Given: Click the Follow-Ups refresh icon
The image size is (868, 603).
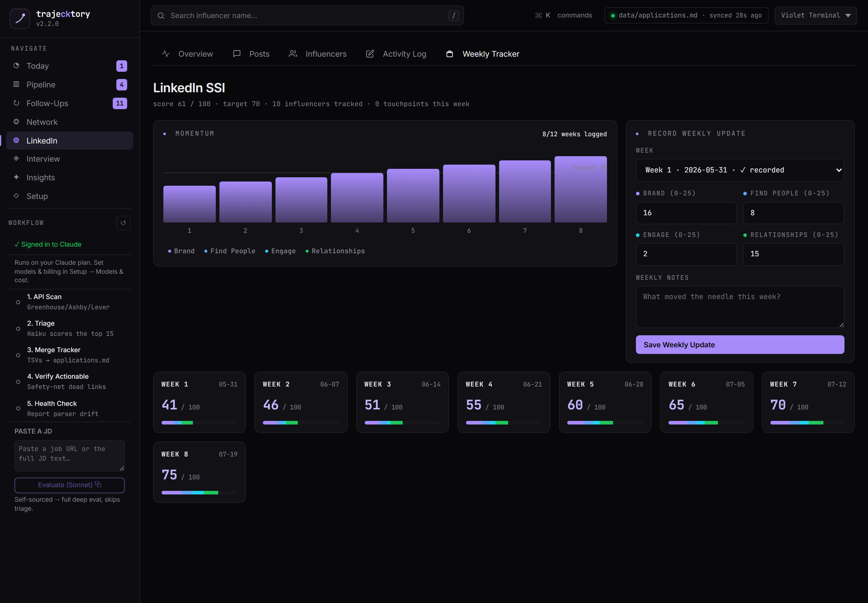Looking at the screenshot, I should pyautogui.click(x=16, y=103).
